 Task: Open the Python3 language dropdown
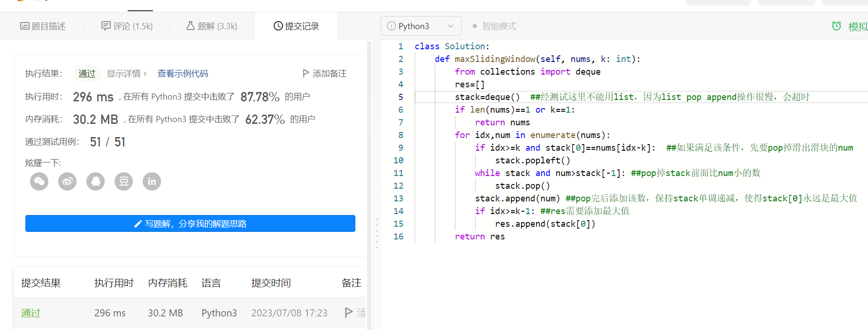tap(421, 26)
